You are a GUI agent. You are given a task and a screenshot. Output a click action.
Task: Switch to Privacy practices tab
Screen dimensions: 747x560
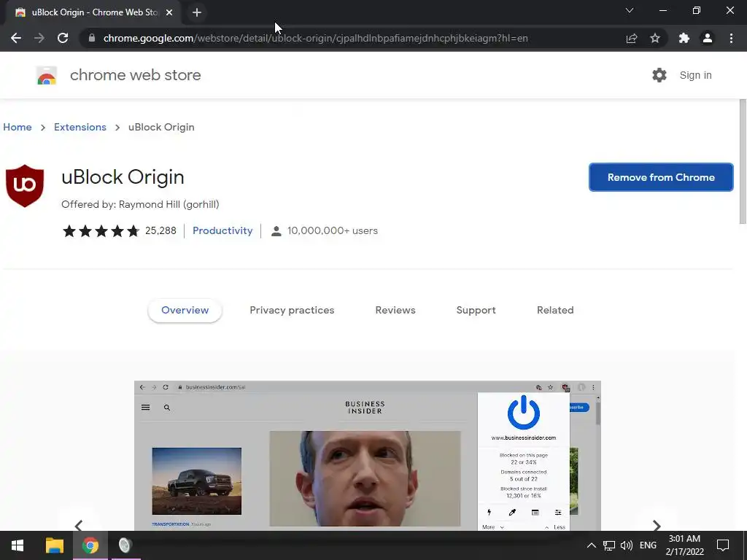point(292,310)
